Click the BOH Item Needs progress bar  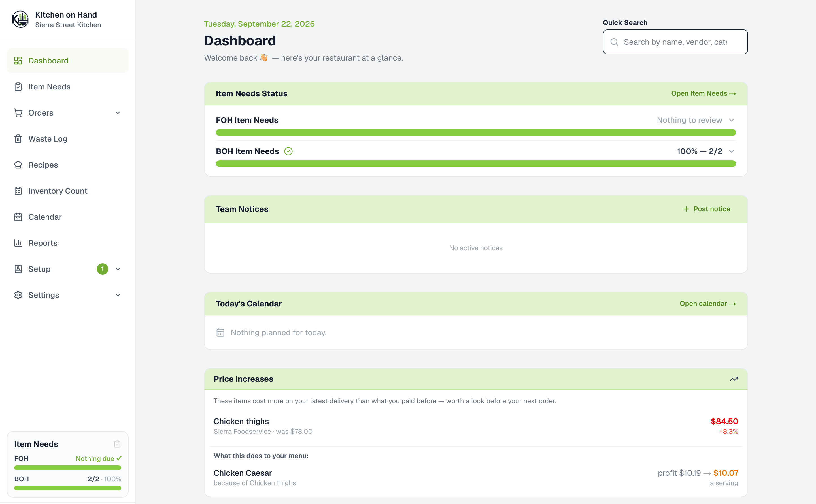(x=475, y=164)
